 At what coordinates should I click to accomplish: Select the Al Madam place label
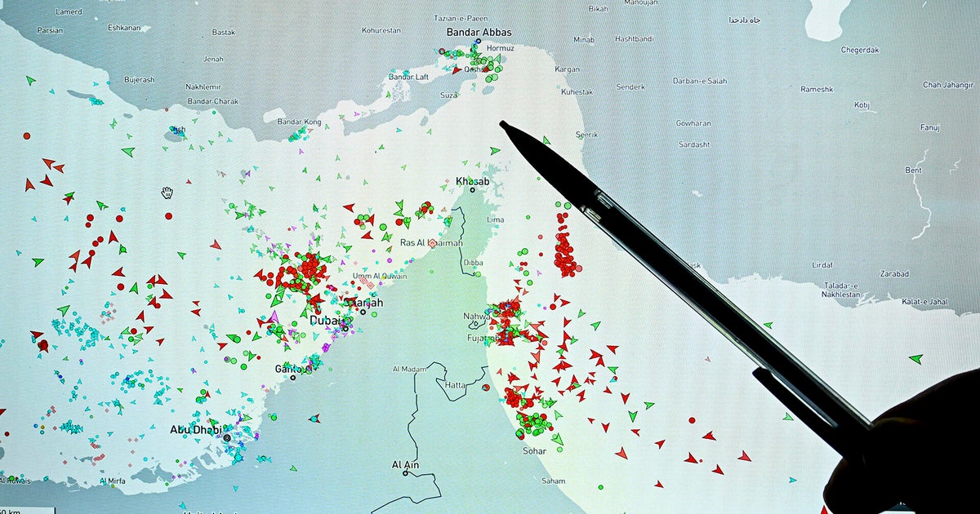(x=409, y=370)
